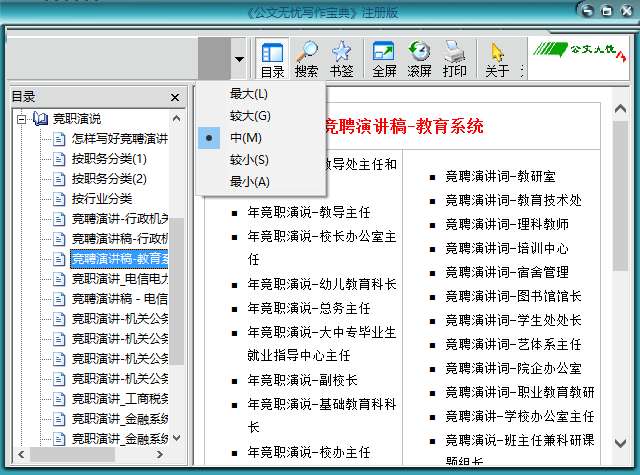Click content pane scroll up arrow

(x=620, y=109)
